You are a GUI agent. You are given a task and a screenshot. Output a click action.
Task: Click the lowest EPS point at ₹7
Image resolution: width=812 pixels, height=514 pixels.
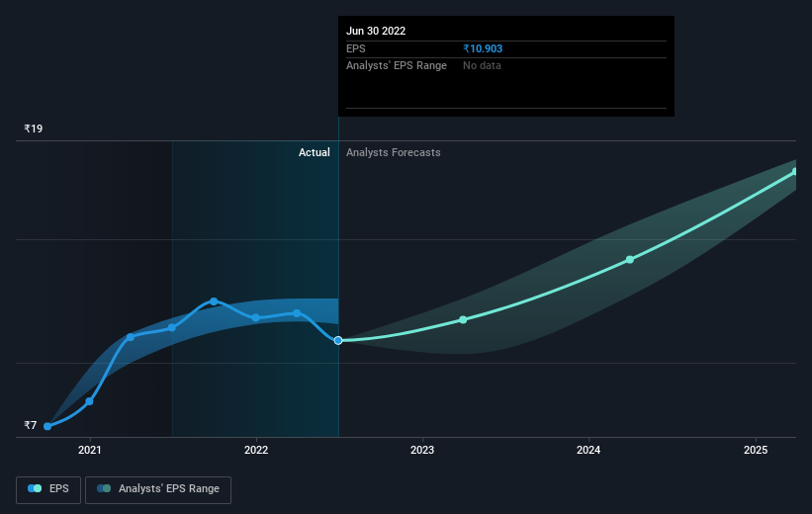click(47, 427)
